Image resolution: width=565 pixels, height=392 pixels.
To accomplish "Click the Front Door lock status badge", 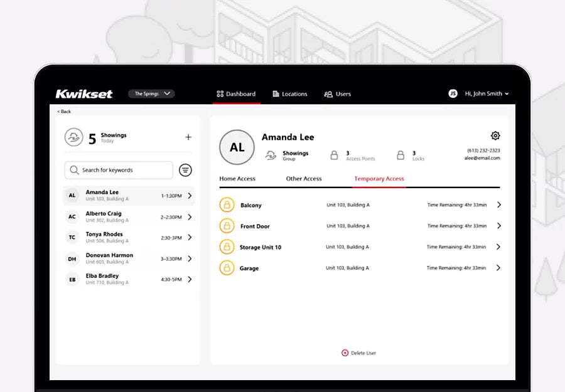I will 226,226.
